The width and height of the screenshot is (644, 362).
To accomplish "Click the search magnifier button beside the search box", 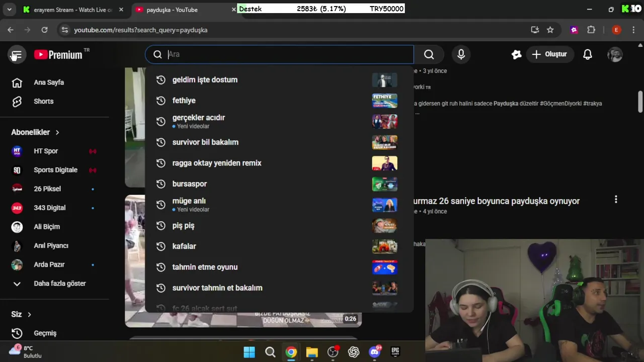I will pyautogui.click(x=429, y=54).
